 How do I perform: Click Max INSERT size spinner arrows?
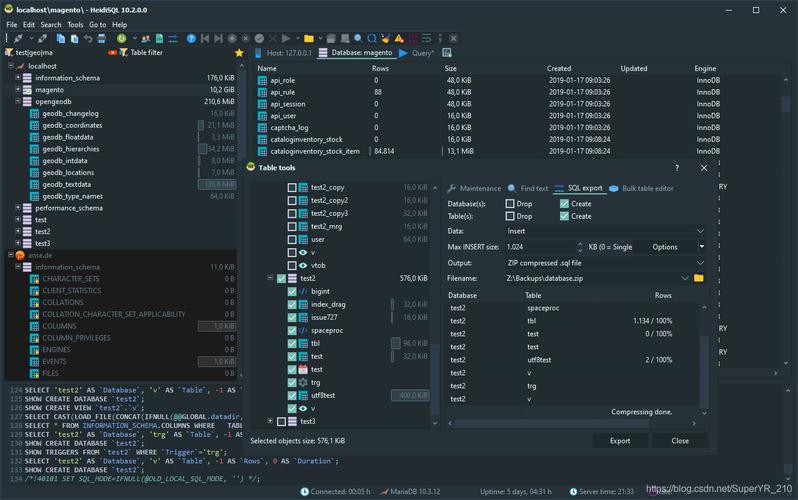click(x=580, y=247)
